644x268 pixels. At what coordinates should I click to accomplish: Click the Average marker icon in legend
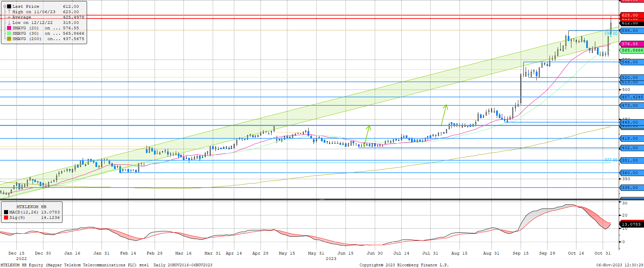coord(9,17)
